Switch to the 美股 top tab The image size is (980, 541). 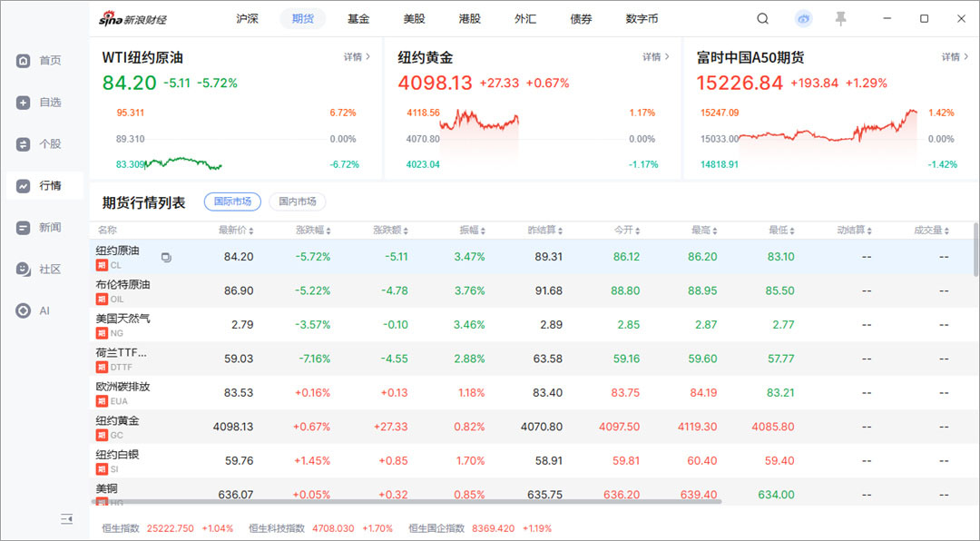(x=414, y=19)
